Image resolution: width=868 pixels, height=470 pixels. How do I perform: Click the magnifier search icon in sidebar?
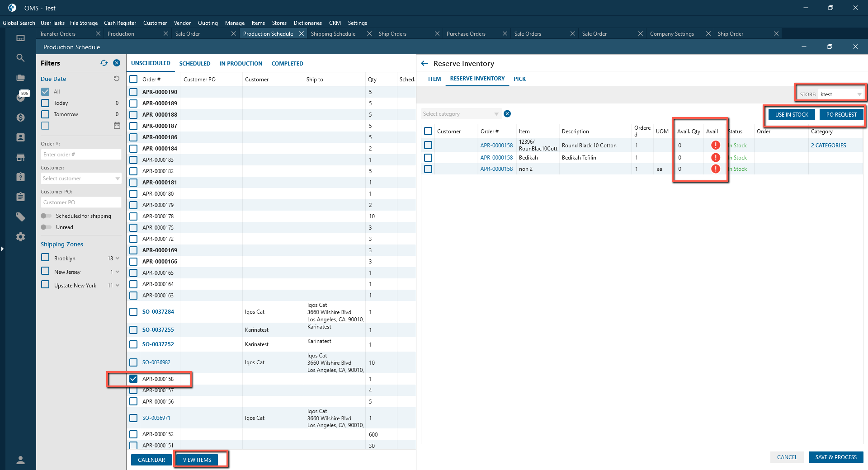tap(20, 58)
